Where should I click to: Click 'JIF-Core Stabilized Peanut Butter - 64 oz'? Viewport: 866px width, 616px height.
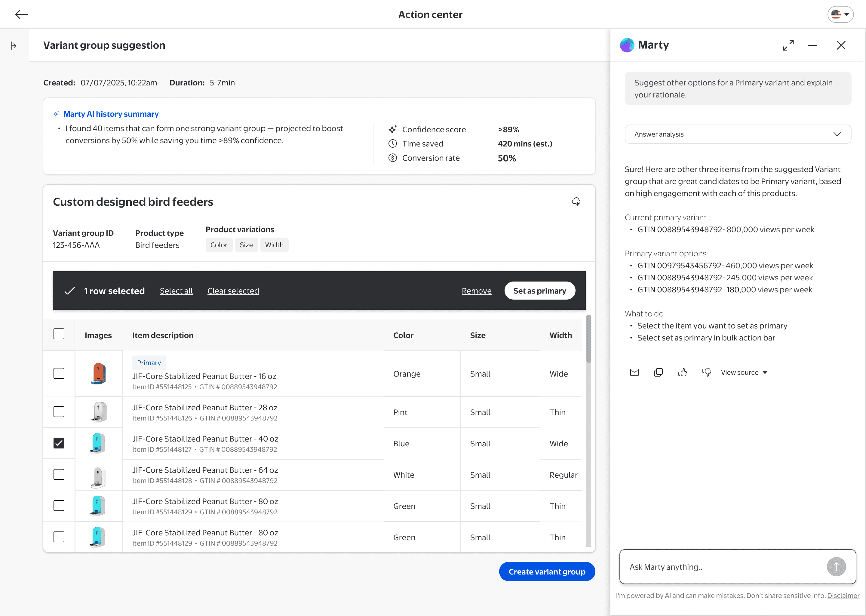point(205,470)
